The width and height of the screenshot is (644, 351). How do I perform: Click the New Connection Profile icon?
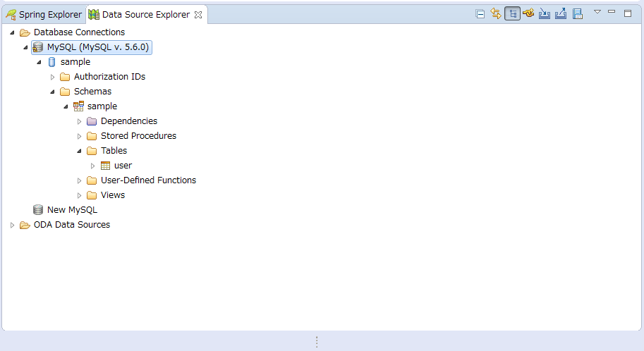point(528,13)
